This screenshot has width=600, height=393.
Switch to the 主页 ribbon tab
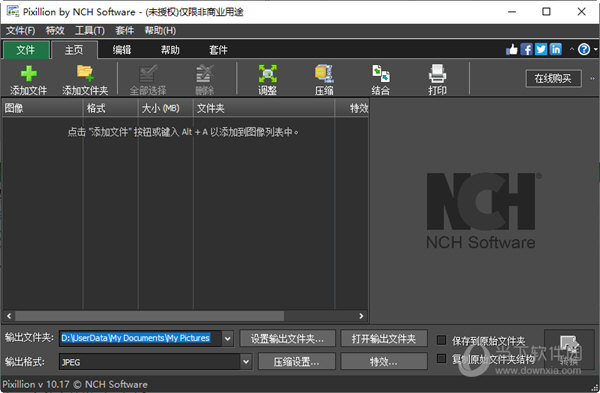click(74, 50)
